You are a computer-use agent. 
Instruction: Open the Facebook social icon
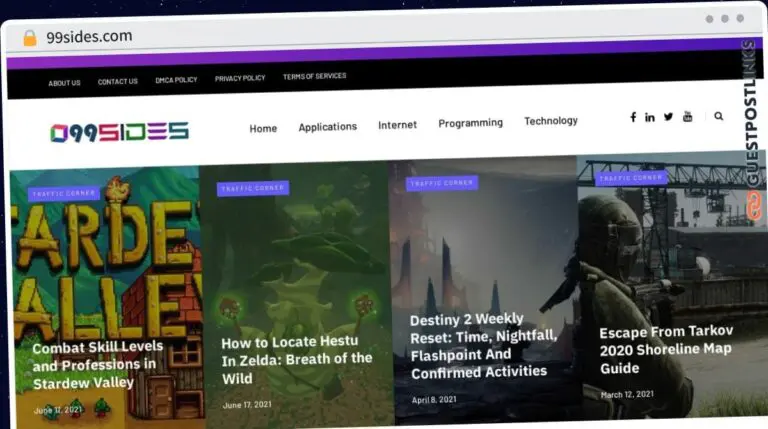[633, 117]
